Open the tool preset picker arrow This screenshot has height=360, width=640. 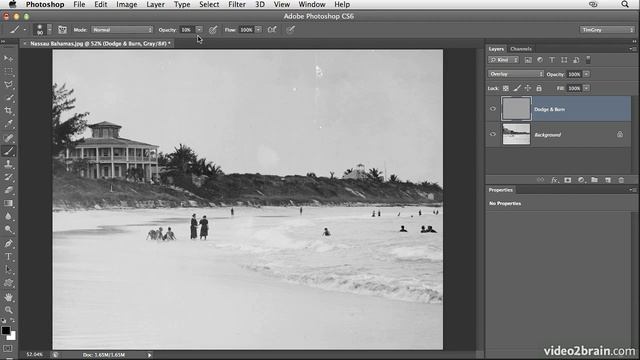24,29
